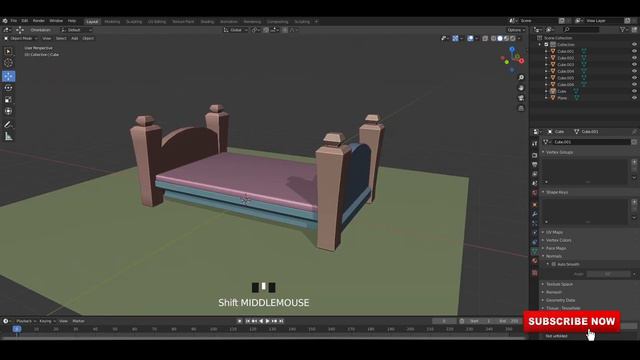Hide the Plane object eye icon
This screenshot has width=640, height=360.
634,98
